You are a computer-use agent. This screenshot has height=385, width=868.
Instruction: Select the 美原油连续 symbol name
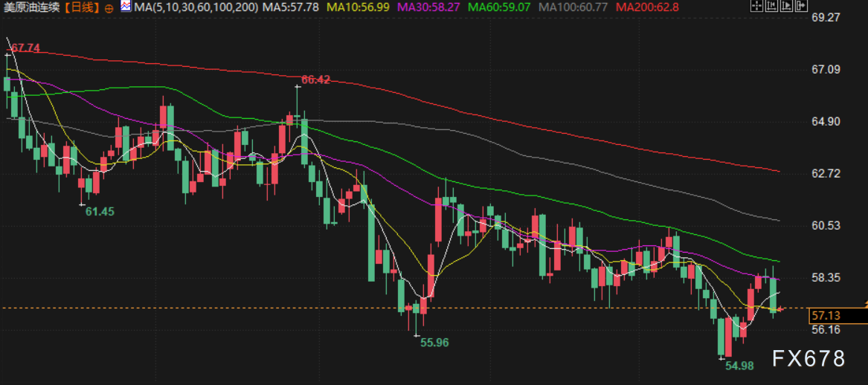coord(31,7)
